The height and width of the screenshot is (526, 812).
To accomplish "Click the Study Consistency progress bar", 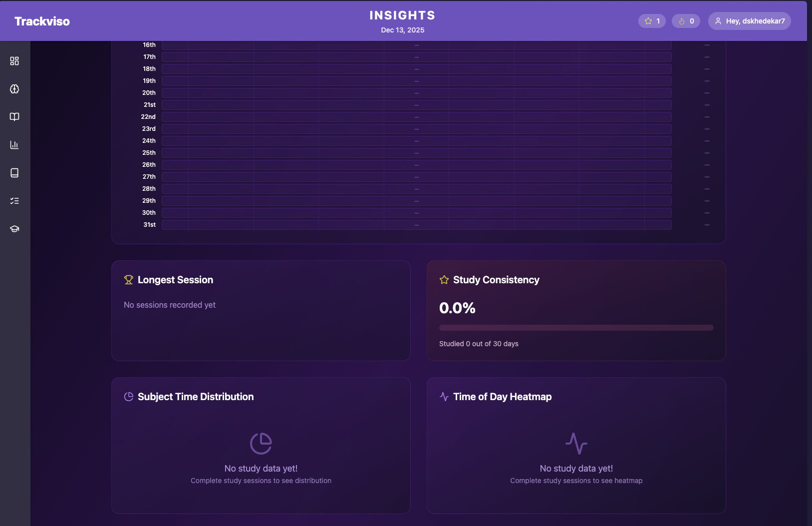I will pos(576,328).
